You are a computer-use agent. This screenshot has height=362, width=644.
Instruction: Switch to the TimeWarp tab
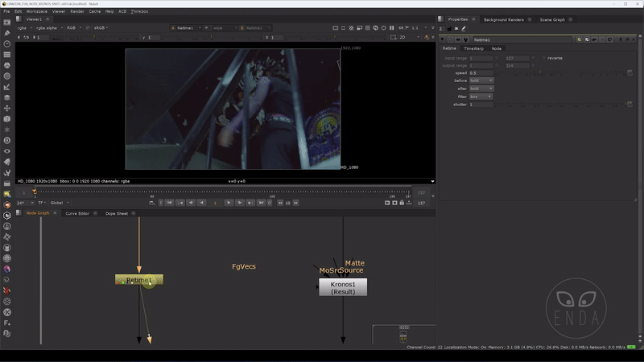473,48
